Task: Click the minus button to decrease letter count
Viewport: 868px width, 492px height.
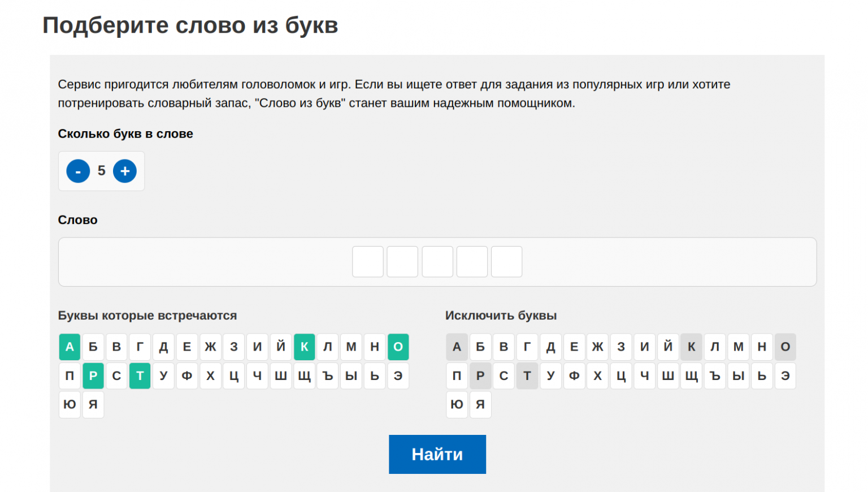Action: [x=78, y=171]
